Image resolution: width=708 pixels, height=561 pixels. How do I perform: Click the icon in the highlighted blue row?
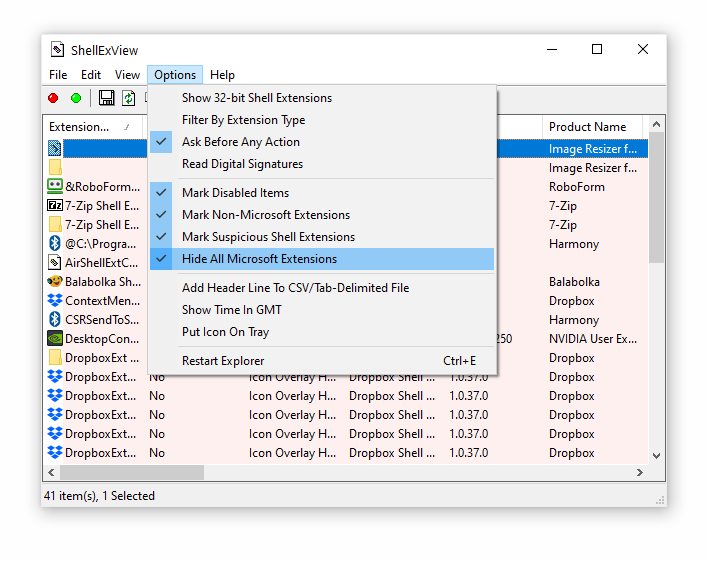(55, 149)
